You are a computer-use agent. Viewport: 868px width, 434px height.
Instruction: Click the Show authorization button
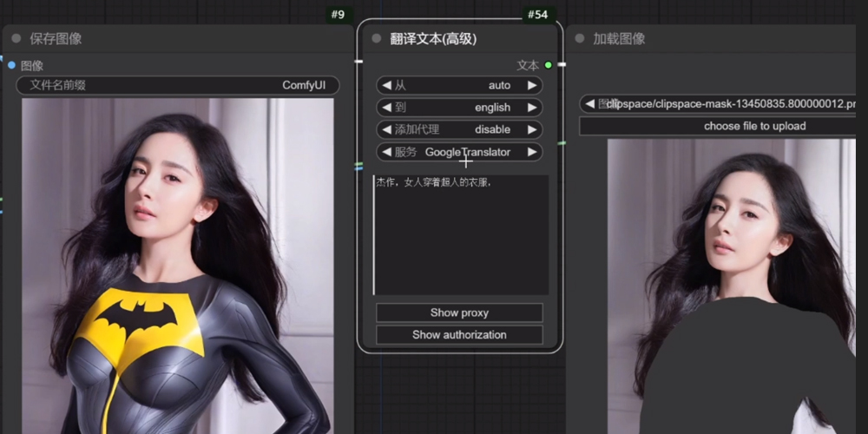(x=459, y=335)
